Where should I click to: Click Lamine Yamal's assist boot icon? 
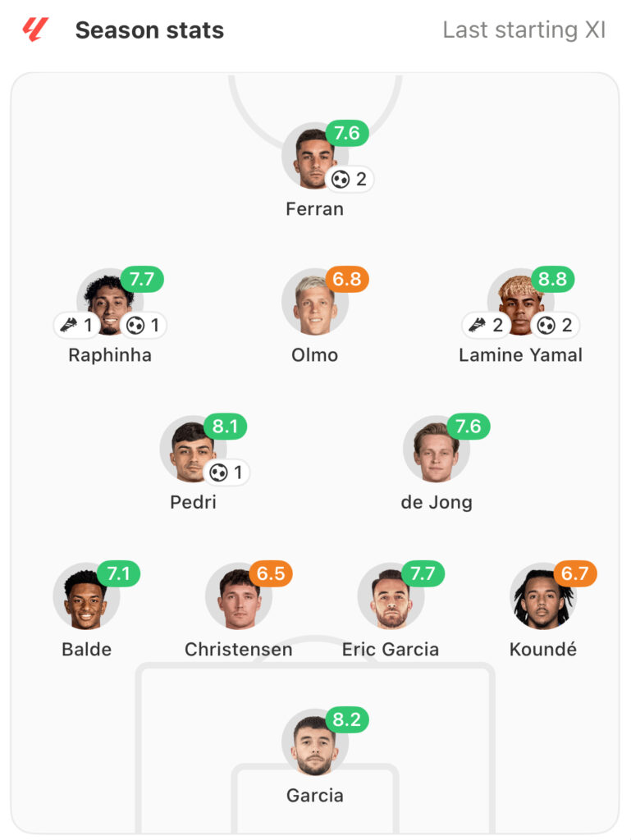point(478,325)
